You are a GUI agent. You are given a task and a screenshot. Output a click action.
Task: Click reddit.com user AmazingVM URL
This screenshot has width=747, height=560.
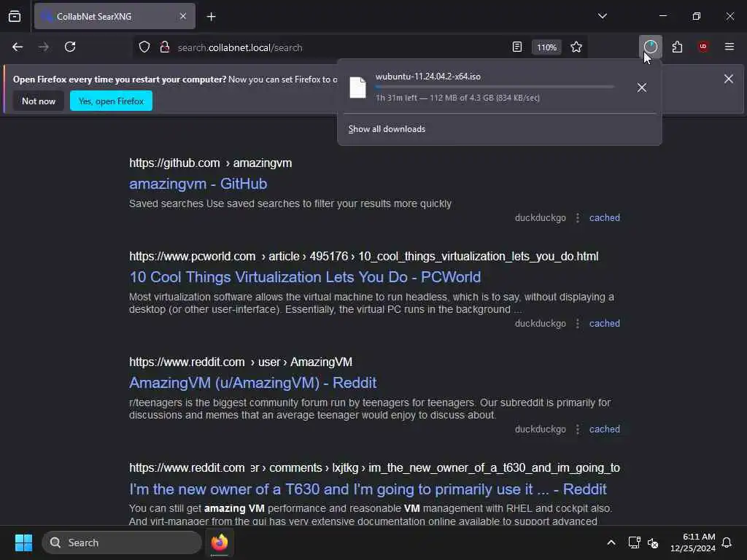(241, 362)
